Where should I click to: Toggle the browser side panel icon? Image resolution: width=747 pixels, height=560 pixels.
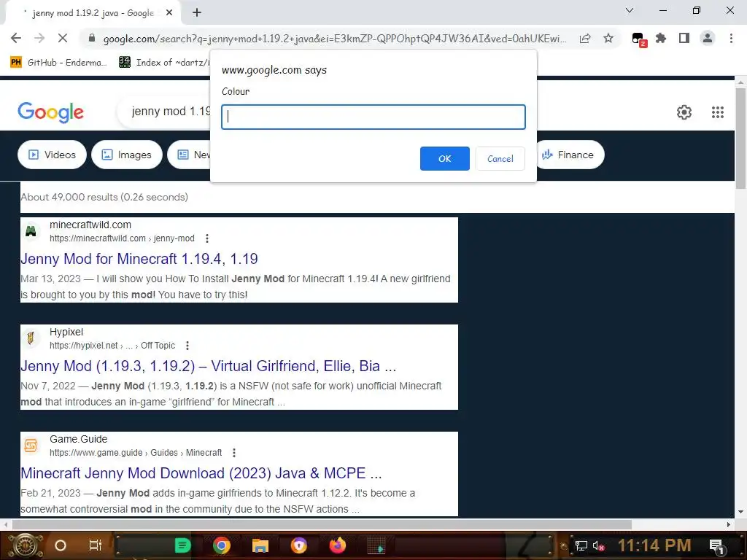tap(684, 38)
